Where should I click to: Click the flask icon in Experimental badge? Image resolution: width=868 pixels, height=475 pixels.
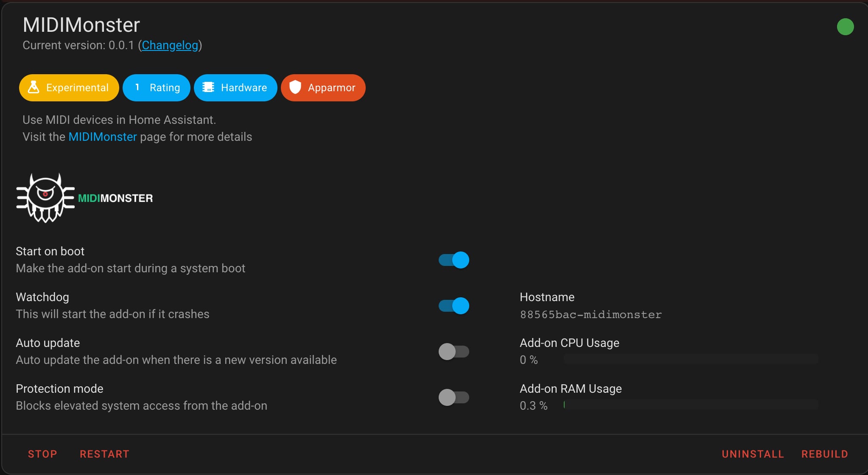34,87
